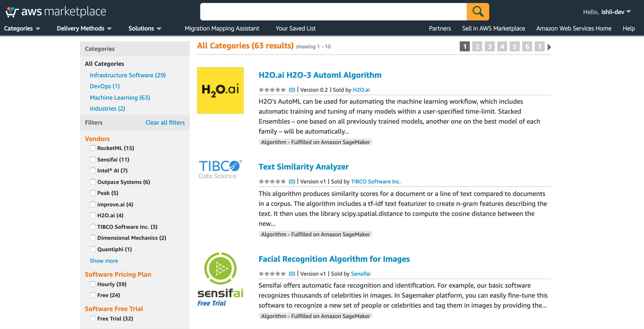Filter by Infrastructure Software category

(x=128, y=75)
